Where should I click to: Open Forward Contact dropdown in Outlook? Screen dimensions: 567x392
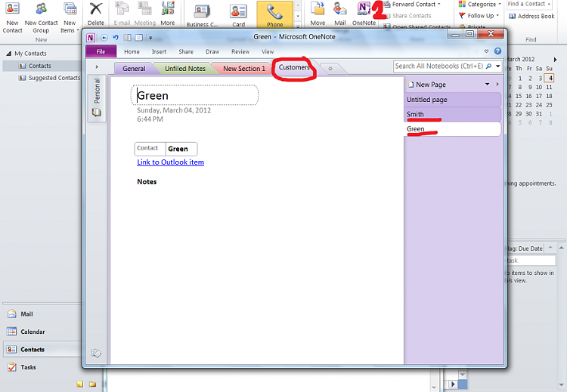point(412,5)
